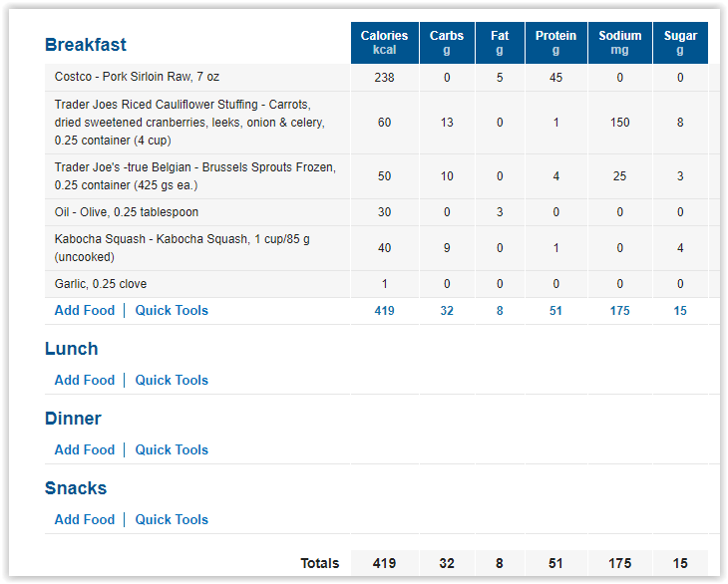Click Add Food under Breakfast
This screenshot has width=728, height=584.
85,310
